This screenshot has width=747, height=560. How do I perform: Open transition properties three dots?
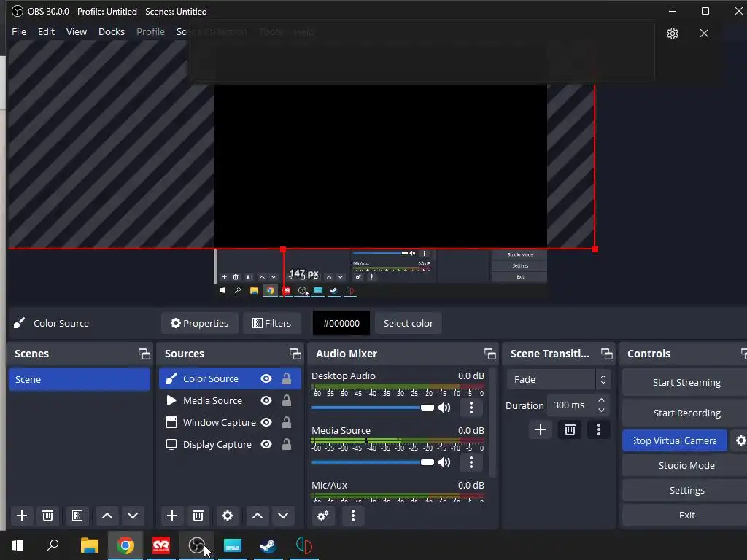[x=599, y=430]
